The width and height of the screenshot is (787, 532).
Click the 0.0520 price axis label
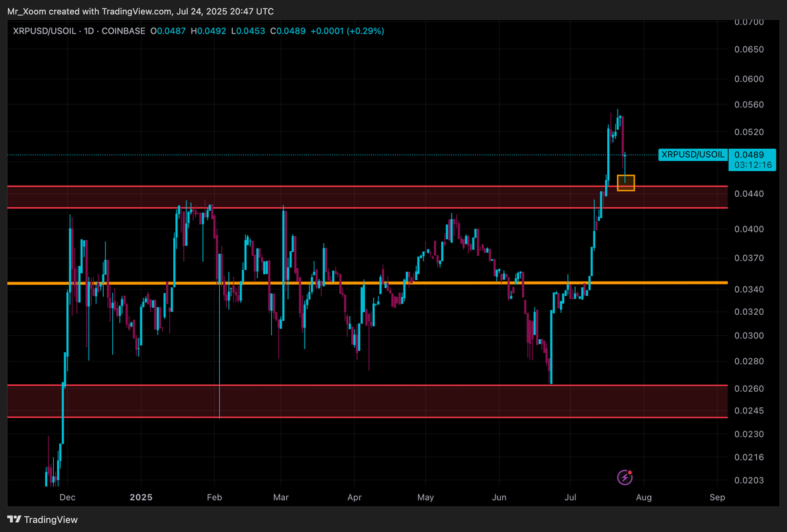pos(749,133)
